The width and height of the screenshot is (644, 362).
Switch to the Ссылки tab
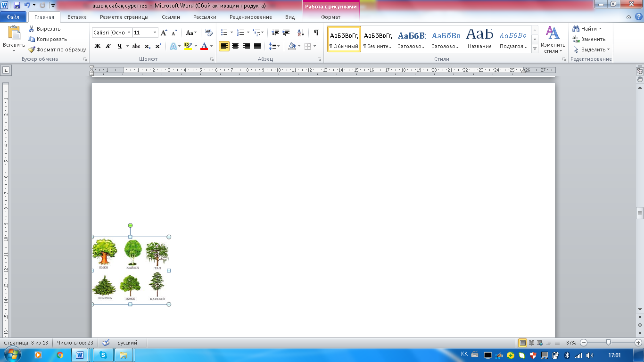tap(171, 17)
